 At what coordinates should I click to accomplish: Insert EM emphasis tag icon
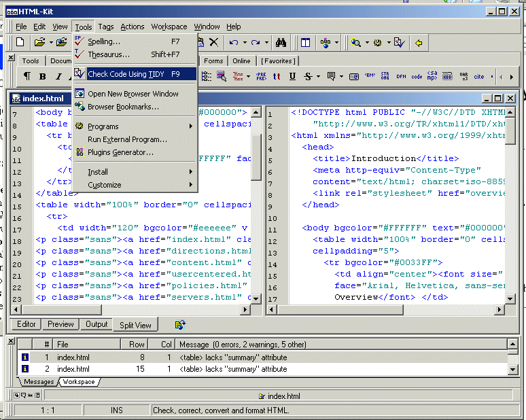click(x=370, y=76)
